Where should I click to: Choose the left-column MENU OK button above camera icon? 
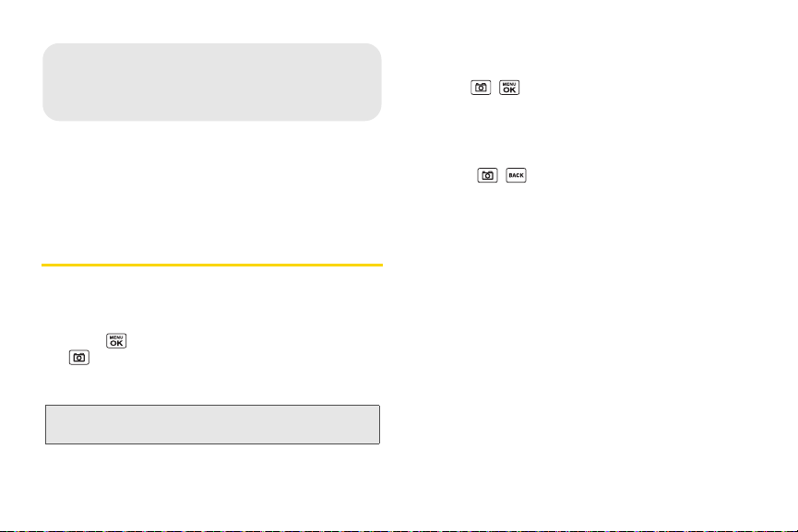116,341
